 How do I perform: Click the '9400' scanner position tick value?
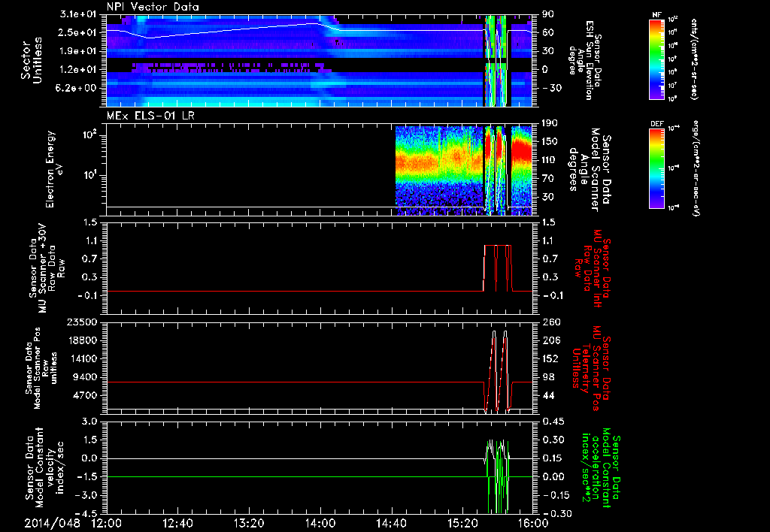(86, 377)
